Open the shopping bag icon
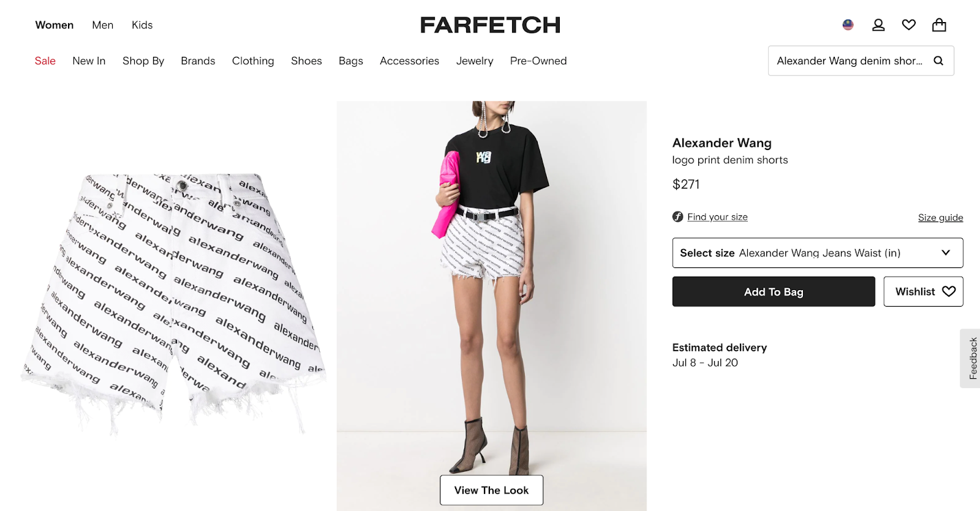The image size is (980, 511). (x=939, y=25)
